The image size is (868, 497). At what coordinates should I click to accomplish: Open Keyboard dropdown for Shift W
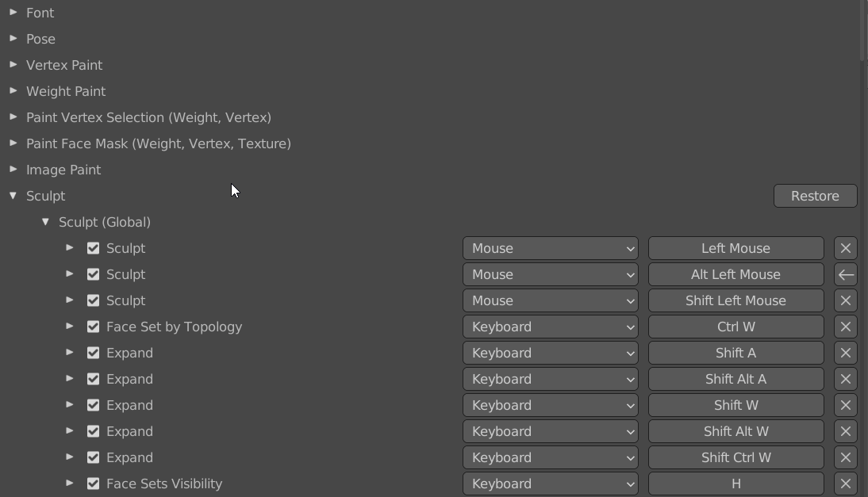551,405
